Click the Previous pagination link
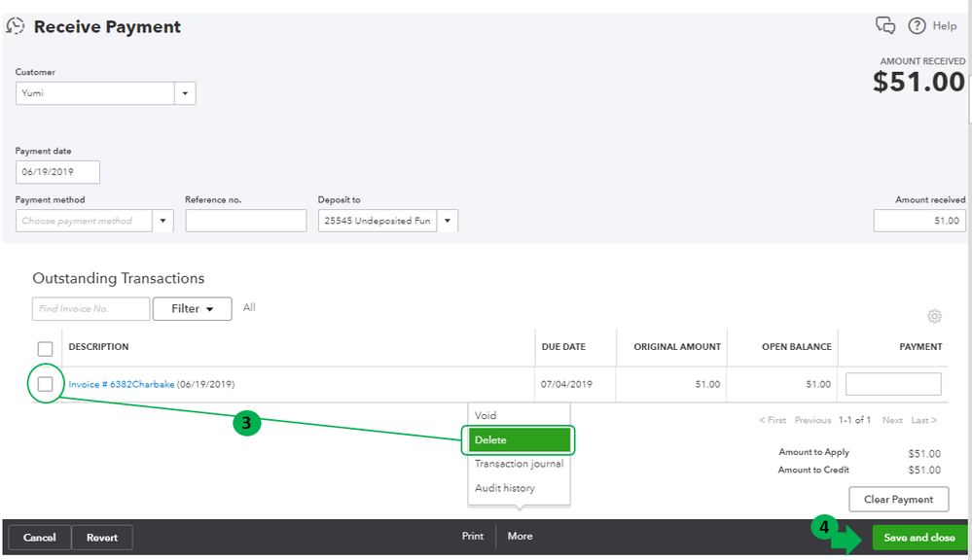Image resolution: width=972 pixels, height=560 pixels. tap(812, 420)
